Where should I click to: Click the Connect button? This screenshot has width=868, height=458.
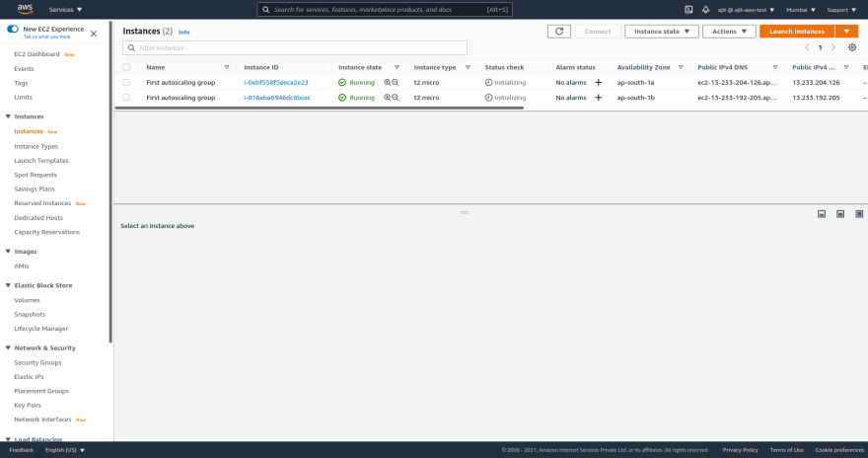pyautogui.click(x=598, y=32)
